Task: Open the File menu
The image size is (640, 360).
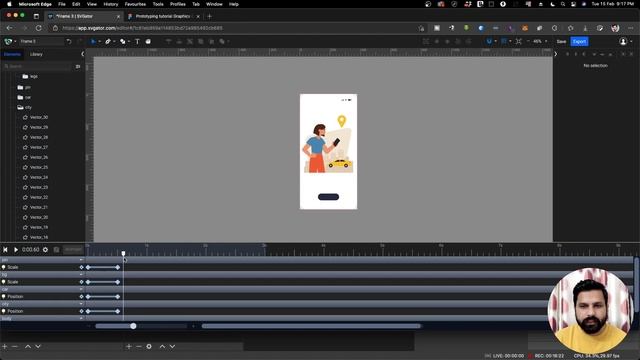Action: click(62, 4)
